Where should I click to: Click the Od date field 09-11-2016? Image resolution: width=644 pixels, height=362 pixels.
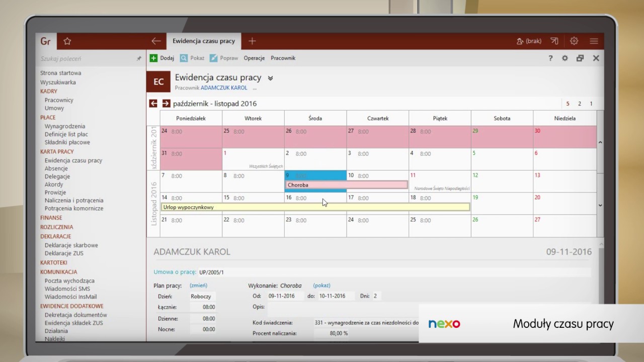point(285,296)
